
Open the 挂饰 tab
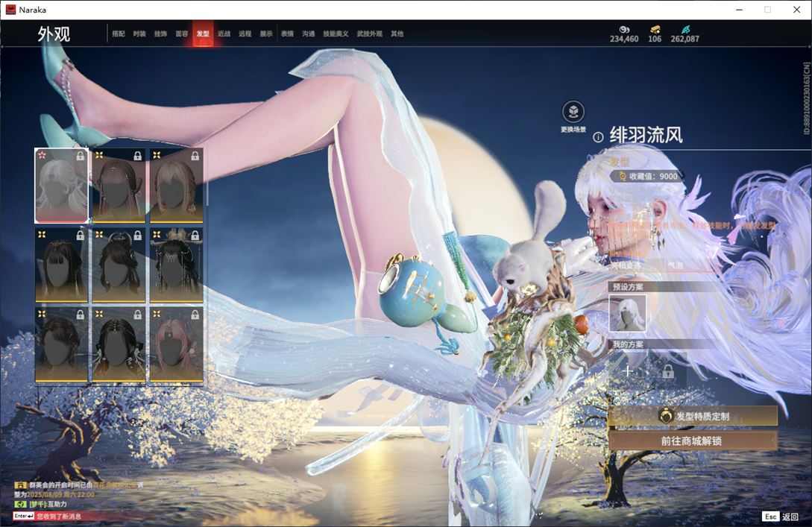tap(160, 34)
